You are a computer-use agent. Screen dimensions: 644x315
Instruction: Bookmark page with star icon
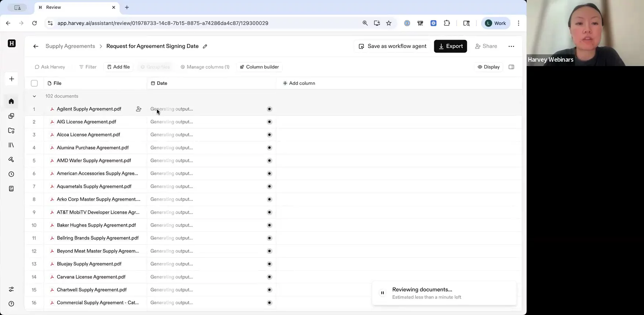click(x=389, y=23)
